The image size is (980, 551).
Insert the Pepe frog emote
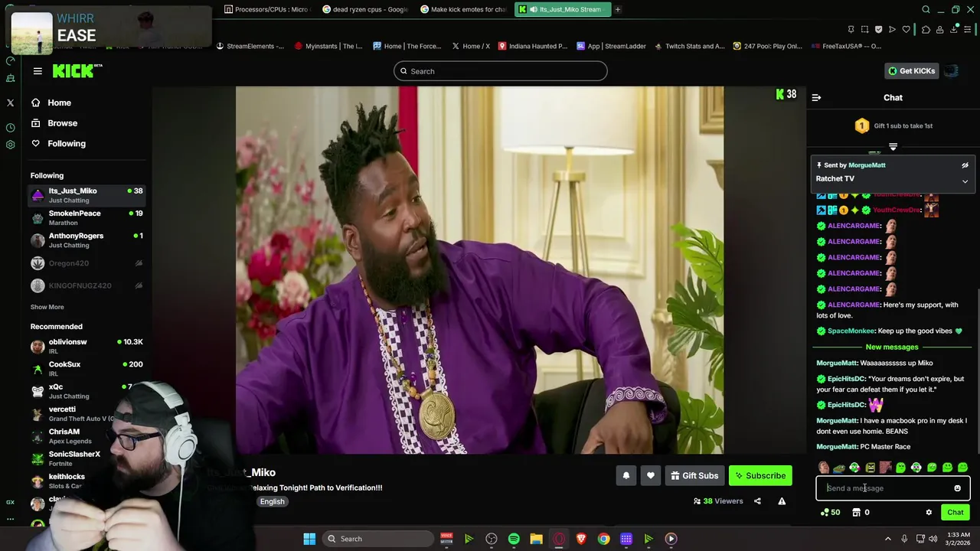[x=838, y=468]
